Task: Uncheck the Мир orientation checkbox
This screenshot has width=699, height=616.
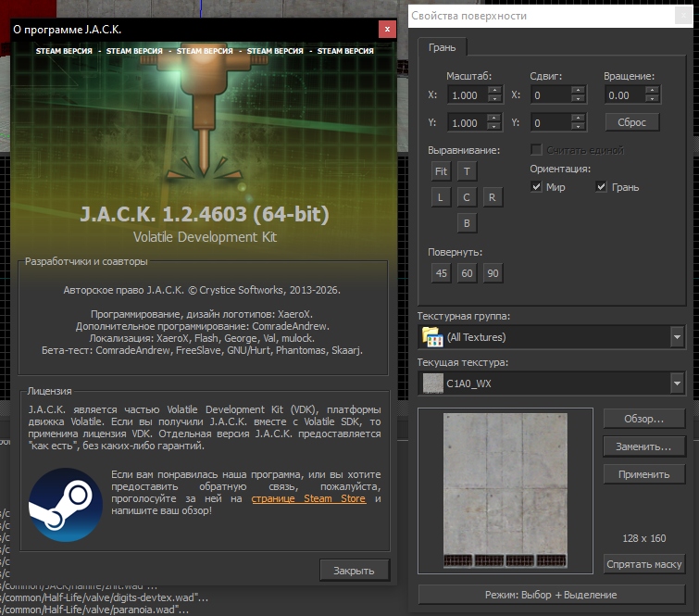Action: coord(537,187)
